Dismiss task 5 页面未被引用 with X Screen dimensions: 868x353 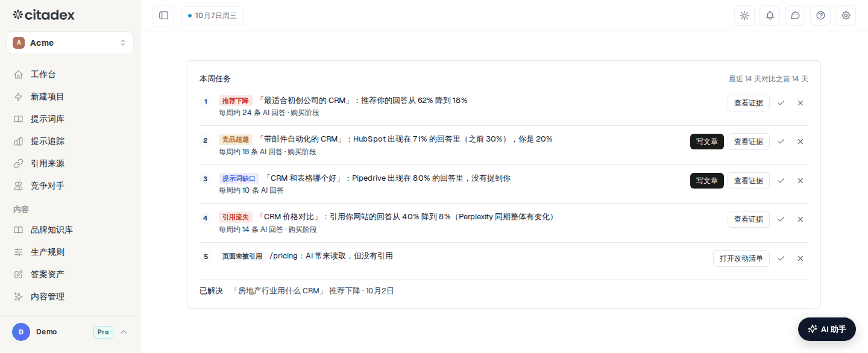tap(800, 258)
